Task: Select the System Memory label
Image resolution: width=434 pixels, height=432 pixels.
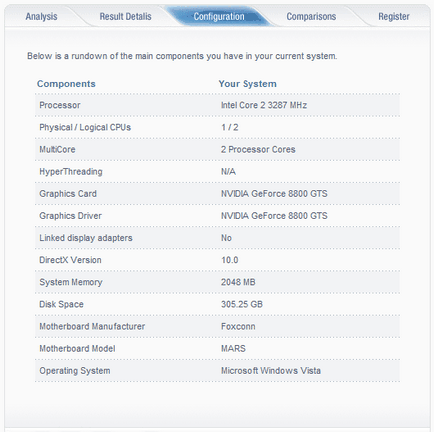Action: tap(71, 282)
